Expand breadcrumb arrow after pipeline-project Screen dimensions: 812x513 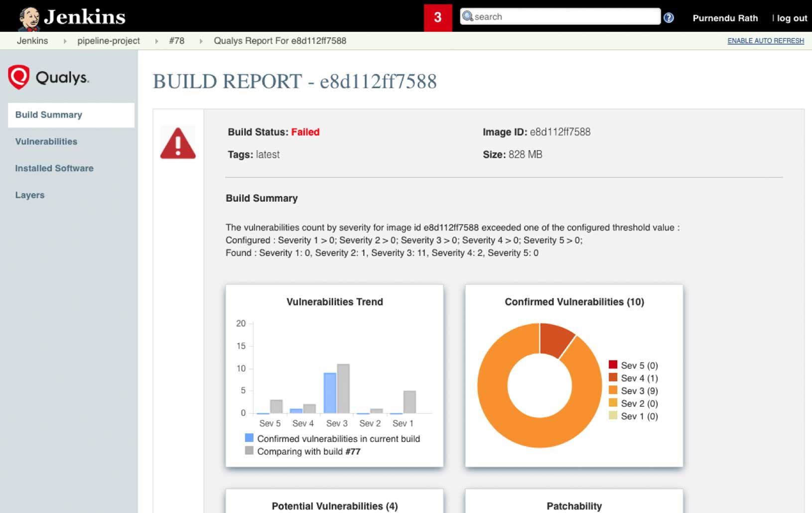tap(156, 41)
